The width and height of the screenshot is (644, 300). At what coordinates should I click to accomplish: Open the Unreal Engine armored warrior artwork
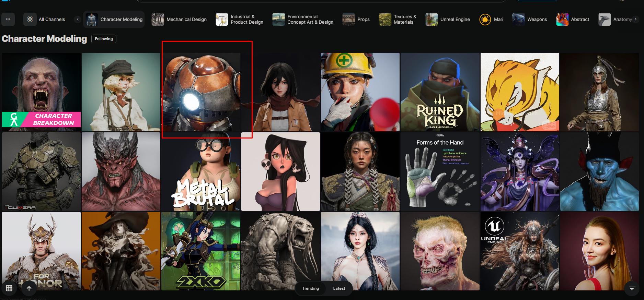520,251
